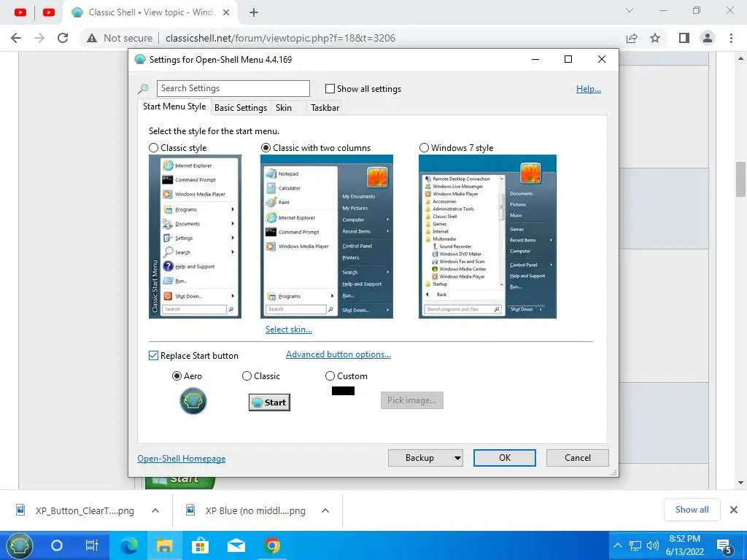Reload the current page

pyautogui.click(x=63, y=38)
